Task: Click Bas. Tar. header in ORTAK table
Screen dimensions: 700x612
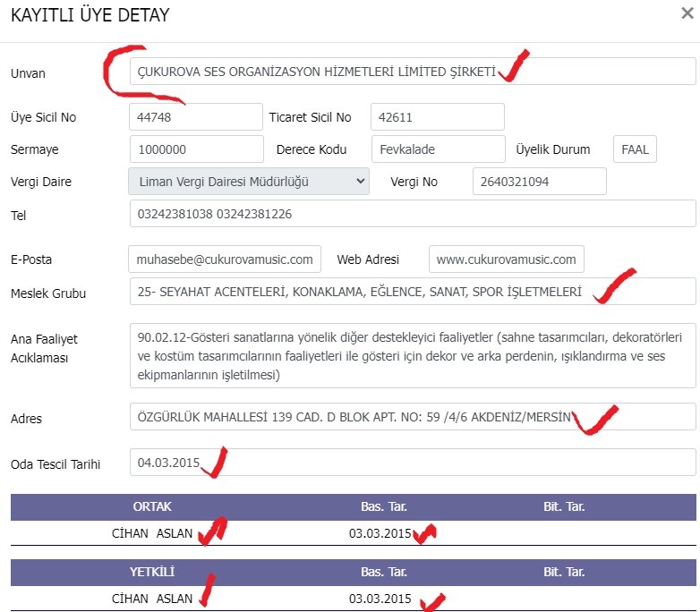Action: (384, 506)
